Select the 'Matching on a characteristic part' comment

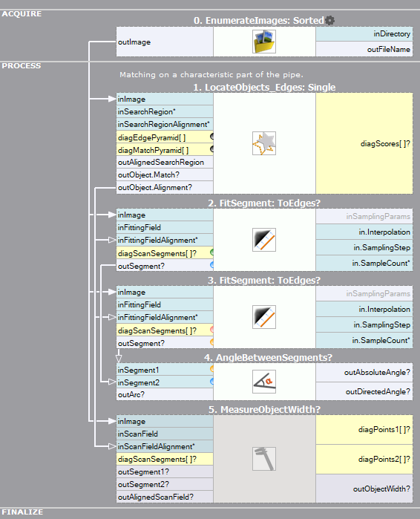[211, 75]
